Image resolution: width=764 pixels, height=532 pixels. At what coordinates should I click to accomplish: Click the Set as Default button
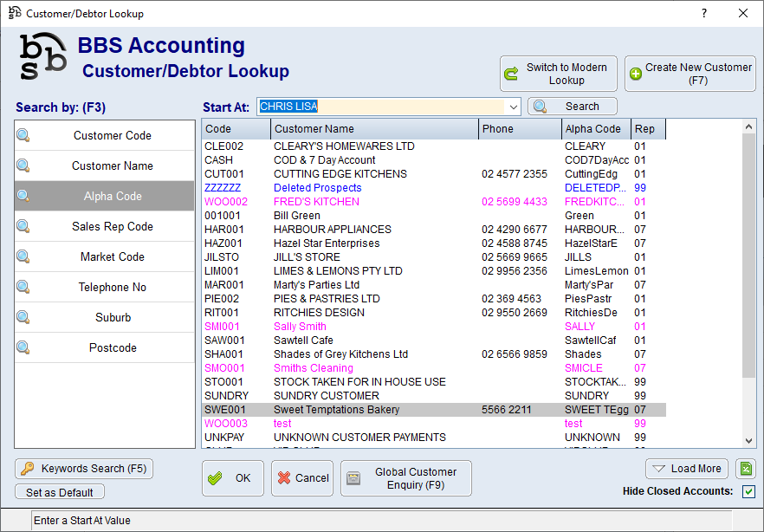point(60,492)
